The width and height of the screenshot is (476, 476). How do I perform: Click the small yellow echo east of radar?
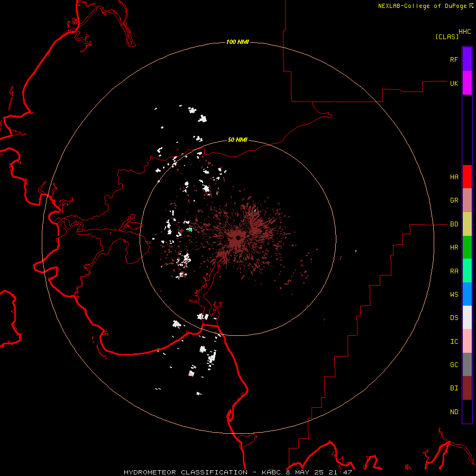[x=356, y=251]
